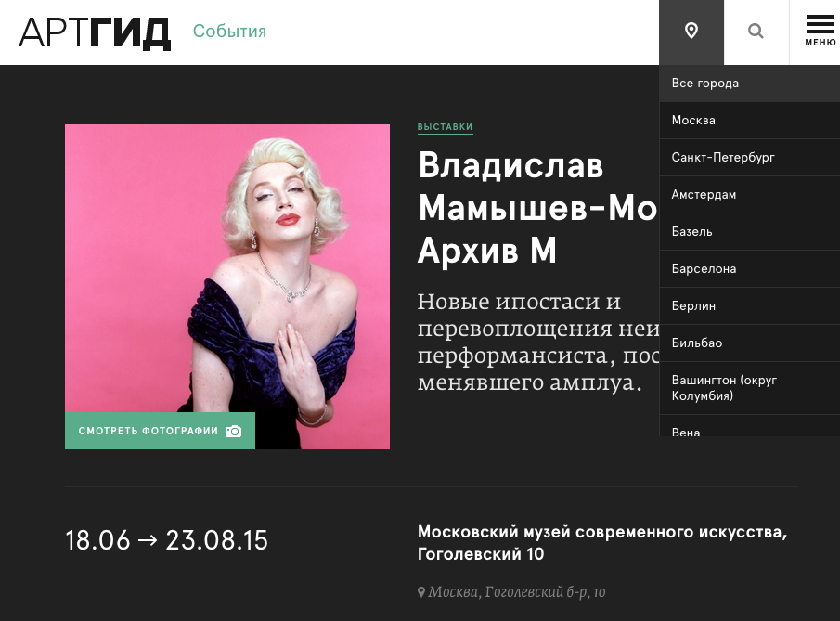Select Амстердам in the city list

click(x=749, y=195)
